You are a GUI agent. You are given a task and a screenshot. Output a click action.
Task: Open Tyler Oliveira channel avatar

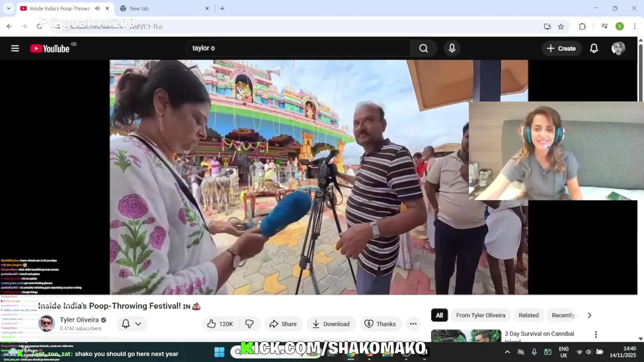(46, 323)
